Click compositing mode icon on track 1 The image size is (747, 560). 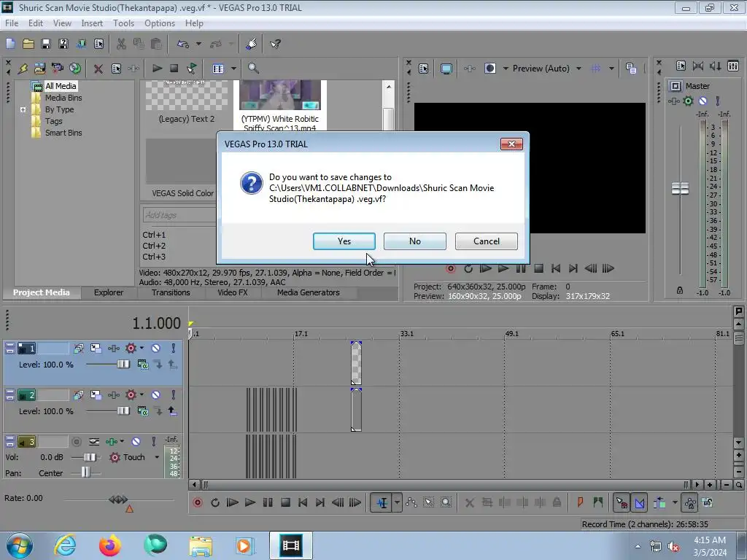click(x=143, y=365)
